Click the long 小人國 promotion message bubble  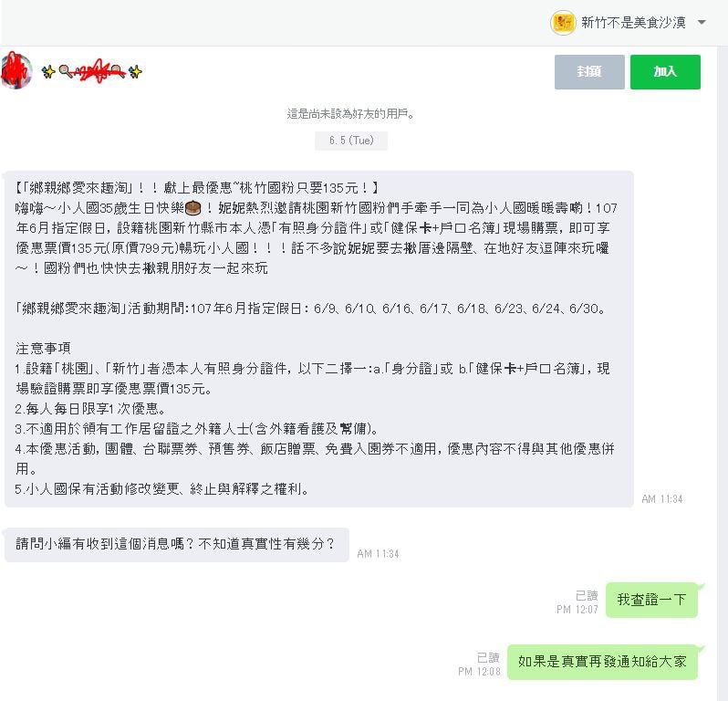tap(319, 339)
